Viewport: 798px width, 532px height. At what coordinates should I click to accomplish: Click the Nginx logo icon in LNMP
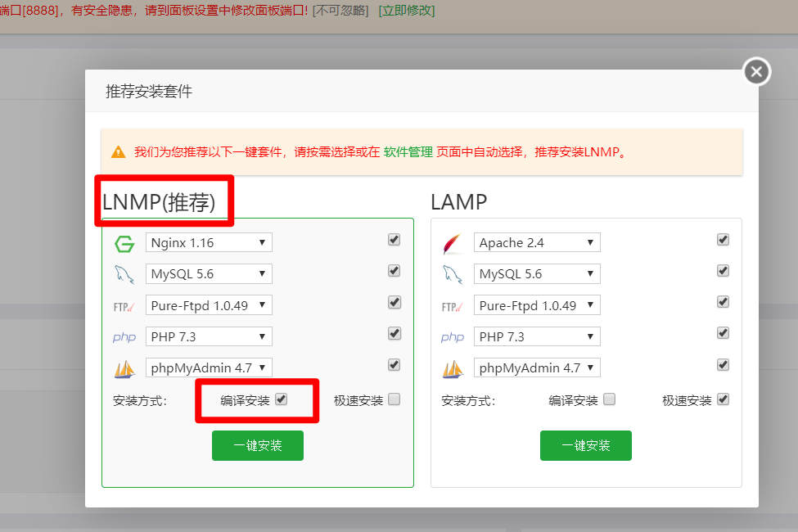[x=124, y=244]
